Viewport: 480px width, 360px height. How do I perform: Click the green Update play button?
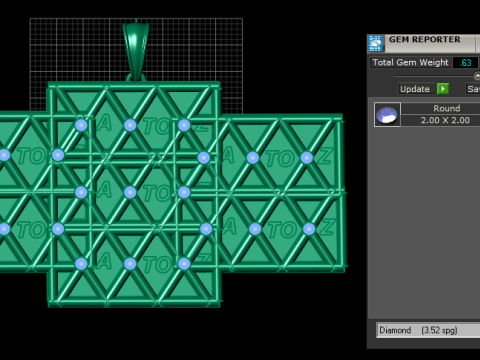(x=443, y=89)
